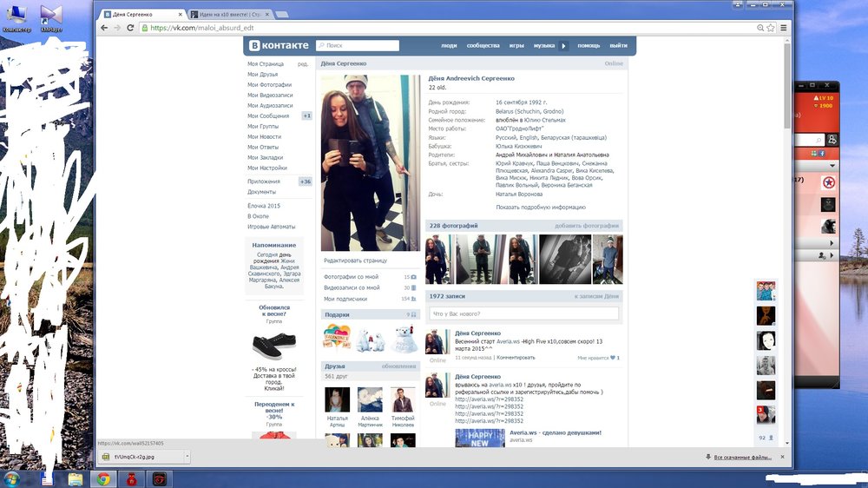Like the first wall post with the heart
This screenshot has width=868, height=488.
614,357
